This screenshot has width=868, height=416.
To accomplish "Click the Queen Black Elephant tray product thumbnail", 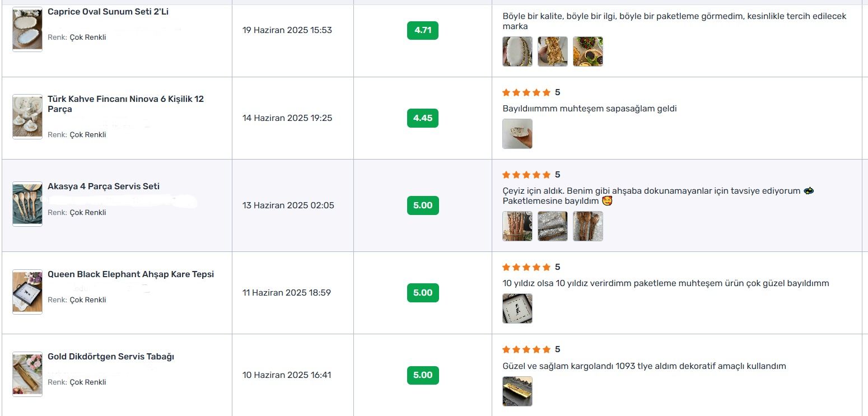I will click(x=27, y=292).
